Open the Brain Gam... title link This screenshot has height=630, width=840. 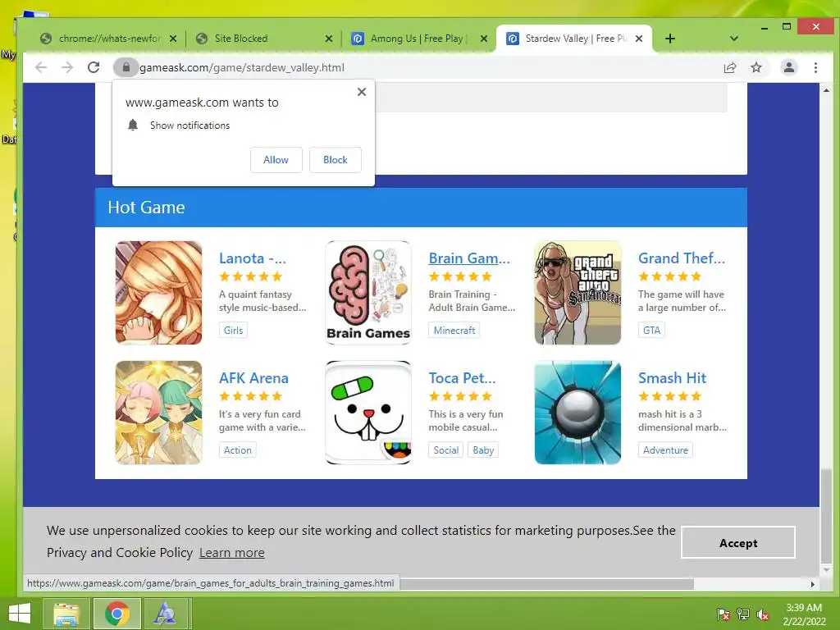(x=468, y=258)
